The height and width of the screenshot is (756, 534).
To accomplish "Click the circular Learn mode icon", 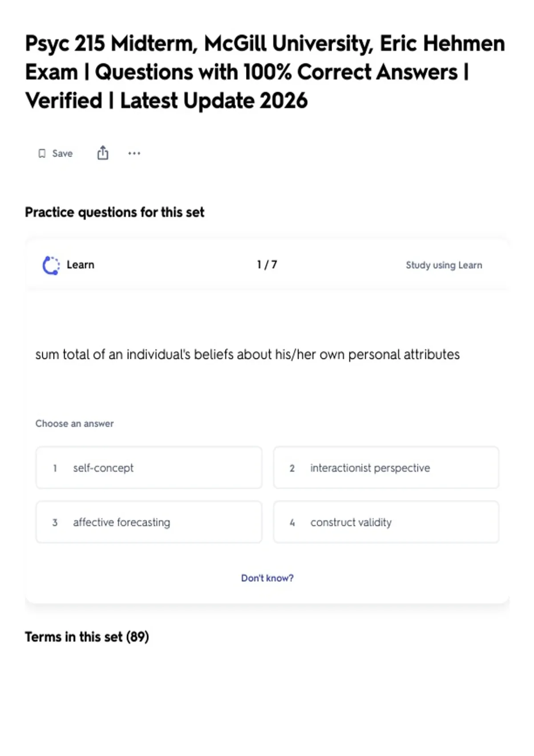I will click(51, 265).
